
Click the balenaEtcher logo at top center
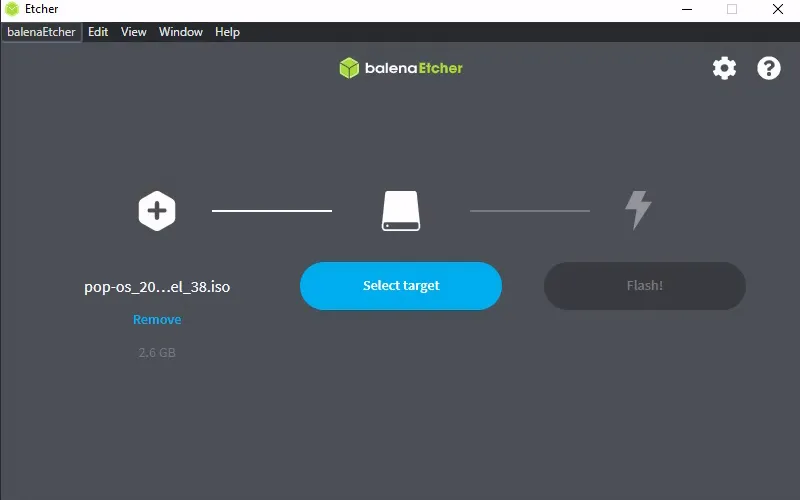click(401, 68)
